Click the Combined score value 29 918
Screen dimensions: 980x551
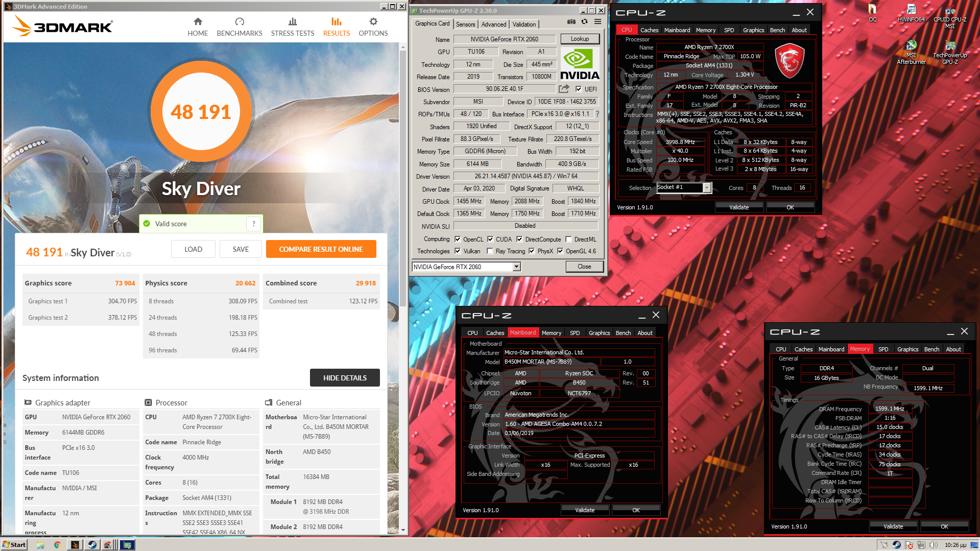[366, 283]
